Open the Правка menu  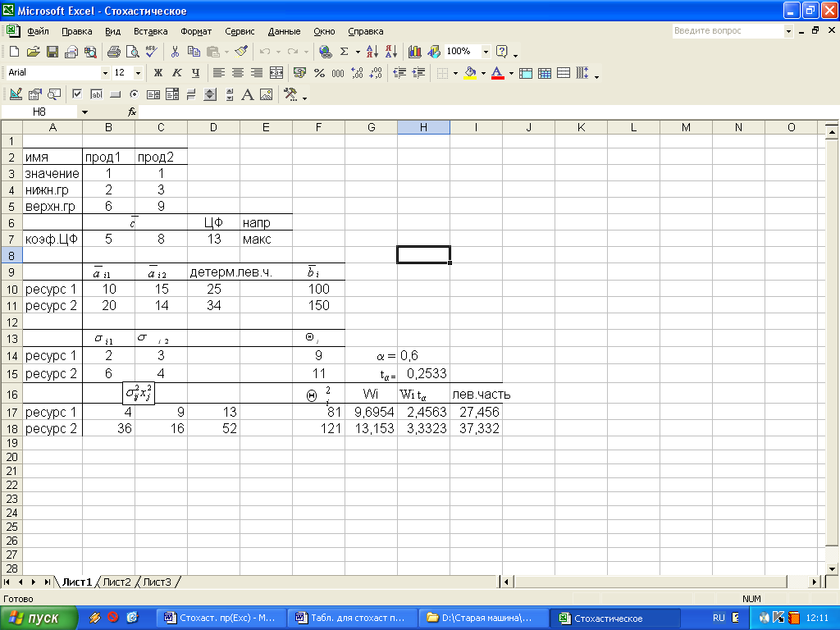[76, 31]
